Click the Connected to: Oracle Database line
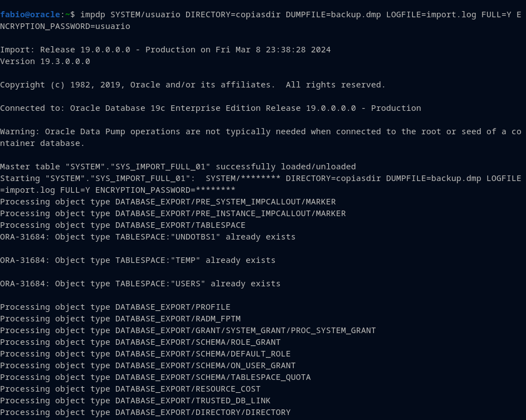 [210, 108]
